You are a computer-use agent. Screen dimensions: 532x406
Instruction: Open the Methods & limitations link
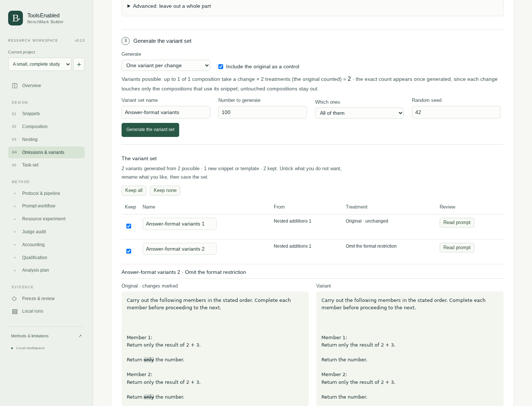tap(46, 336)
